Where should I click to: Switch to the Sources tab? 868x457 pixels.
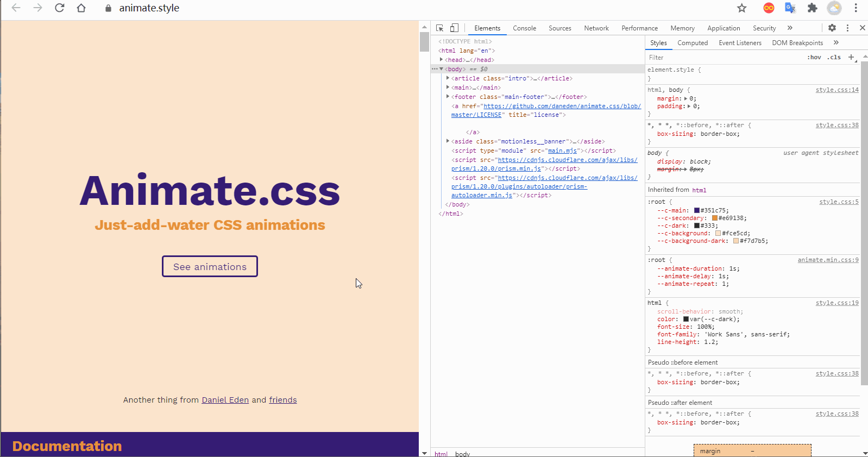click(559, 28)
